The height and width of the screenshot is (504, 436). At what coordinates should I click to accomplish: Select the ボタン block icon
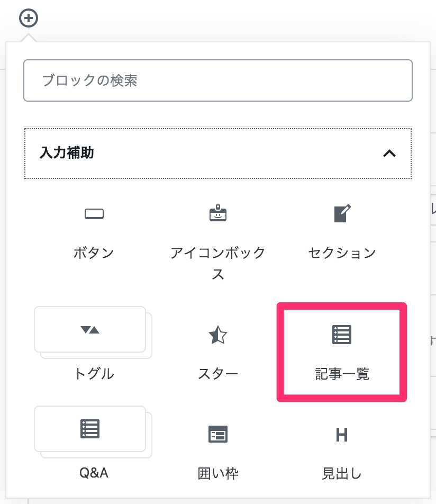94,214
